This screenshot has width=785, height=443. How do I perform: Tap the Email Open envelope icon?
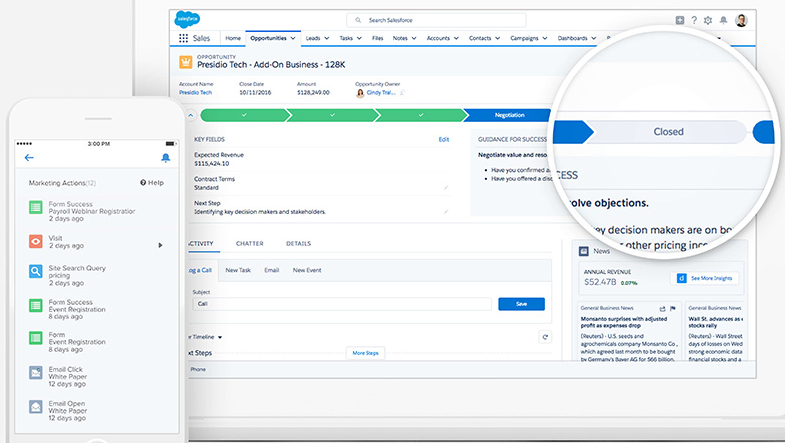(x=36, y=406)
